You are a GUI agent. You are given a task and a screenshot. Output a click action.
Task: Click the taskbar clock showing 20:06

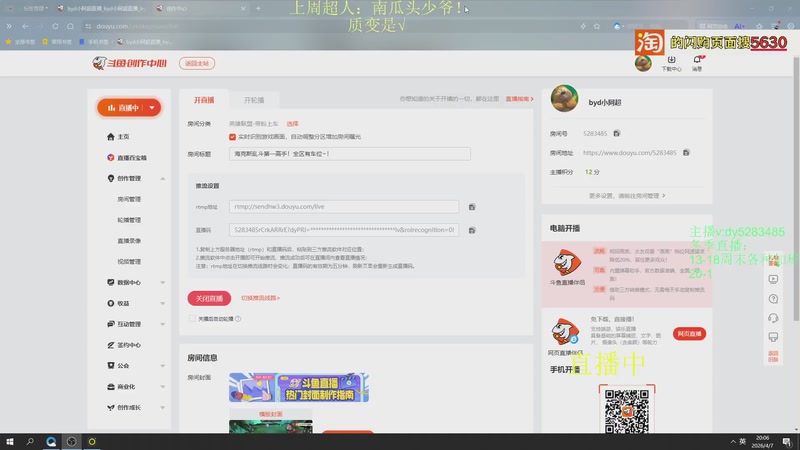tap(762, 441)
